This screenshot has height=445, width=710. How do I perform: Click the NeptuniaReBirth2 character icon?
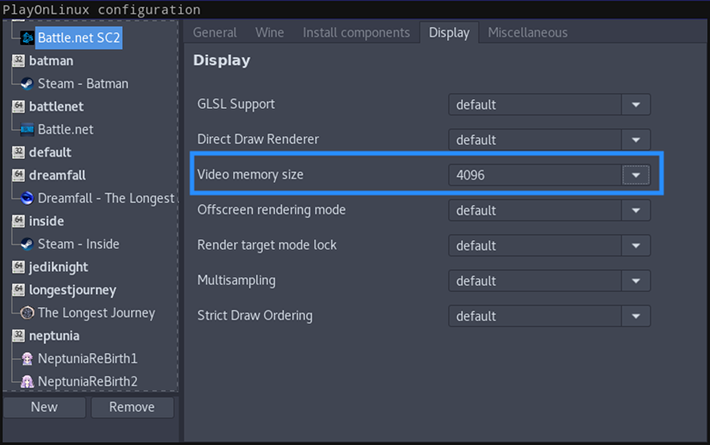27,381
